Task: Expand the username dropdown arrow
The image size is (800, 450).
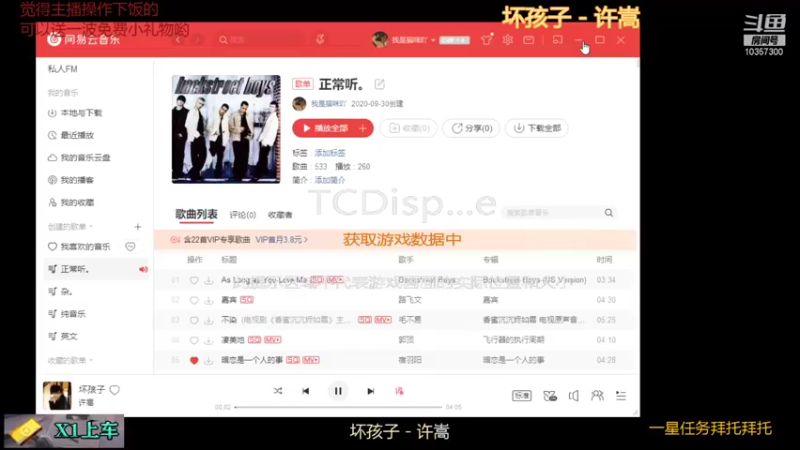Action: [433, 40]
